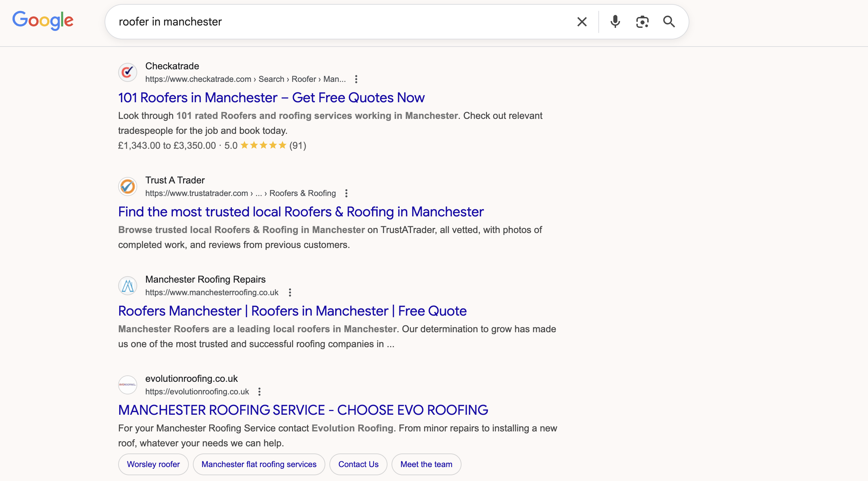This screenshot has width=868, height=481.
Task: Open the three-dot menu for Trust A Trader result
Action: coord(346,193)
